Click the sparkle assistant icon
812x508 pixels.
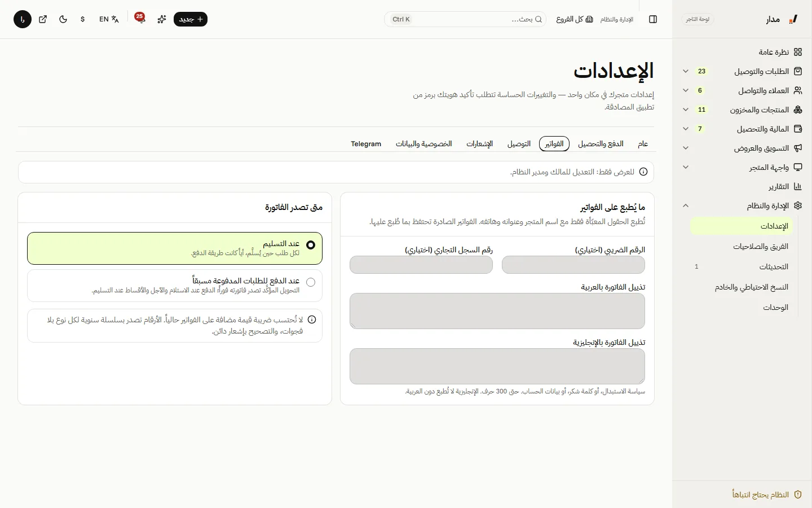point(162,19)
